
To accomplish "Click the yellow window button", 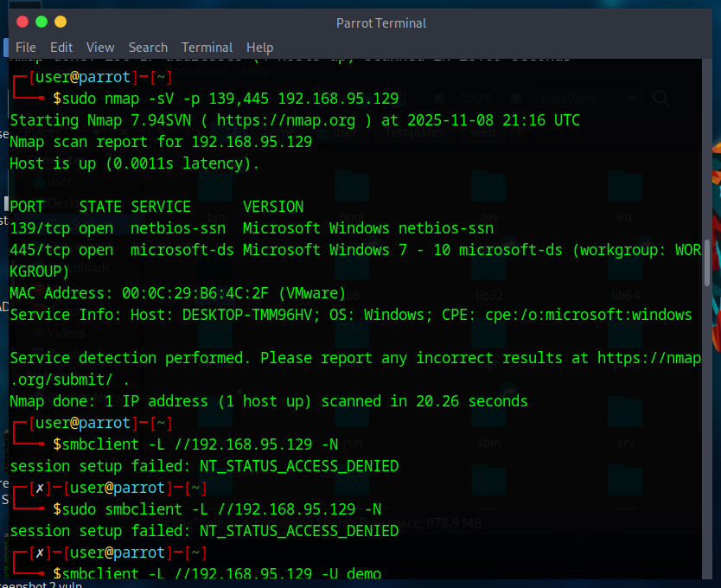I will [x=61, y=22].
